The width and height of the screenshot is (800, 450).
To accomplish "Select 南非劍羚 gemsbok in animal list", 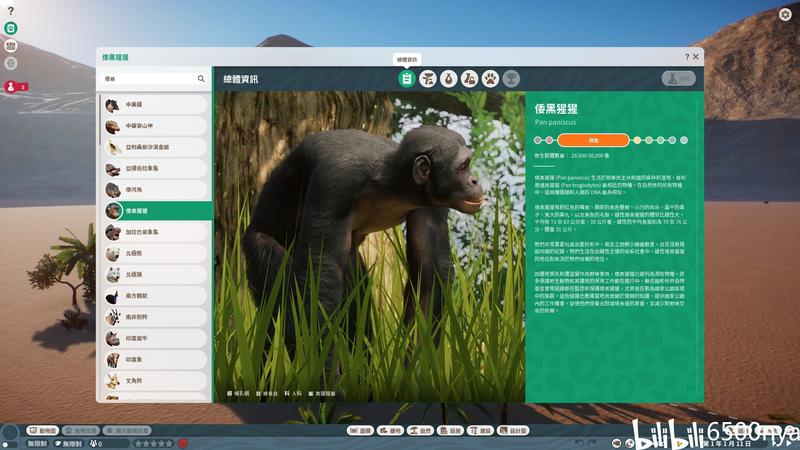I will (x=156, y=317).
